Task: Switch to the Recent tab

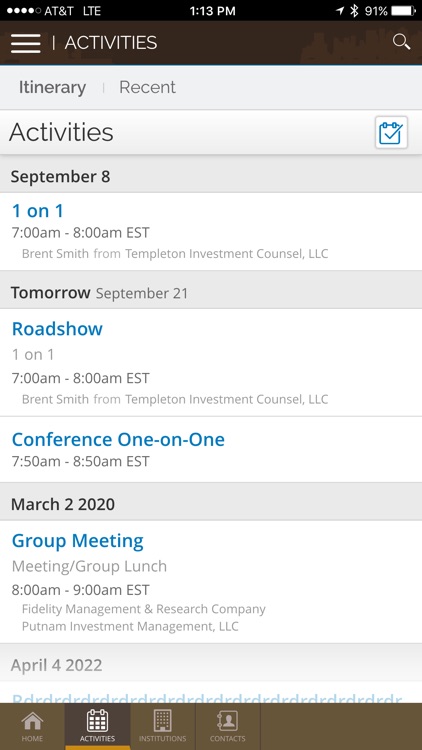Action: tap(147, 87)
